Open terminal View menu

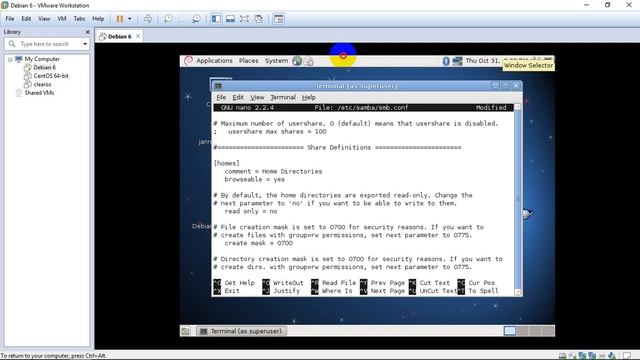[257, 98]
